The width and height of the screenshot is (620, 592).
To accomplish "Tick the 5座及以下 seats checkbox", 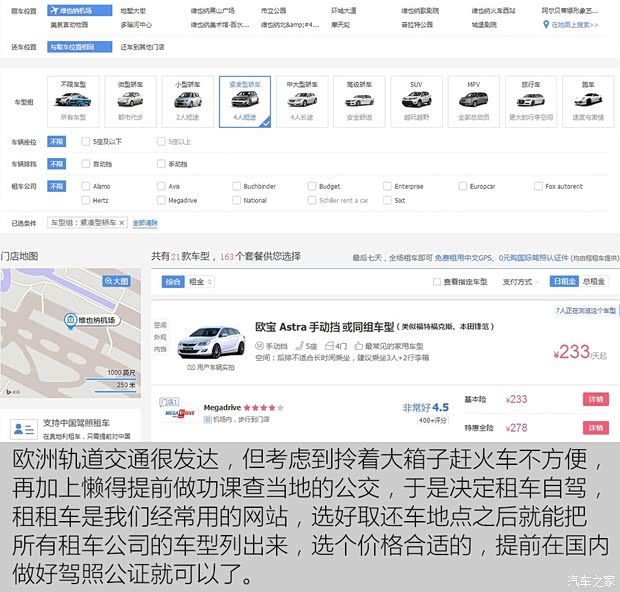I will pyautogui.click(x=85, y=142).
